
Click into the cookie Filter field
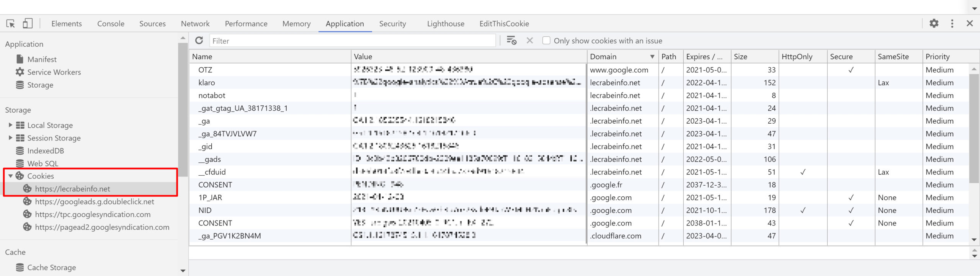pos(352,41)
